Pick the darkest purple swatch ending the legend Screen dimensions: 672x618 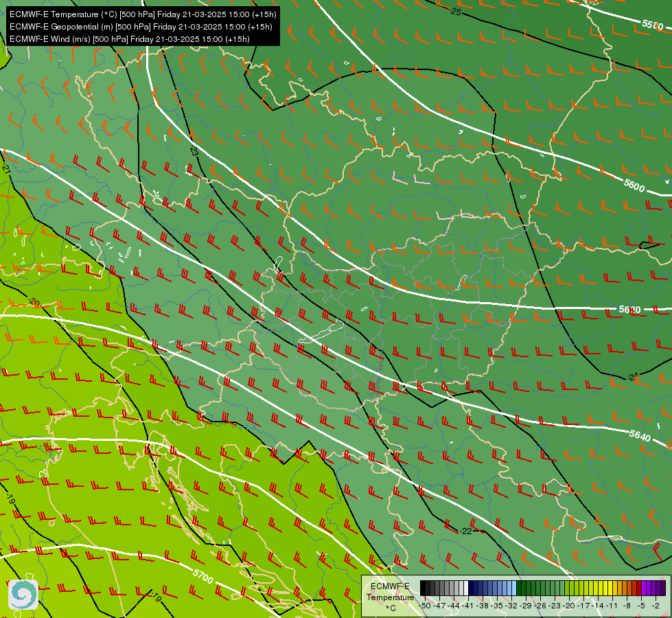coord(664,588)
